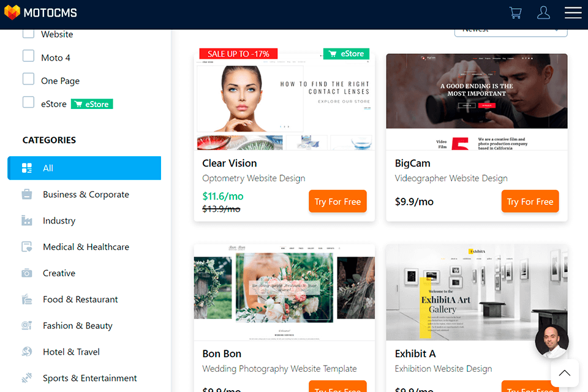Image resolution: width=588 pixels, height=392 pixels.
Task: Click Wedding Photography Website Template subtitle
Action: (279, 369)
